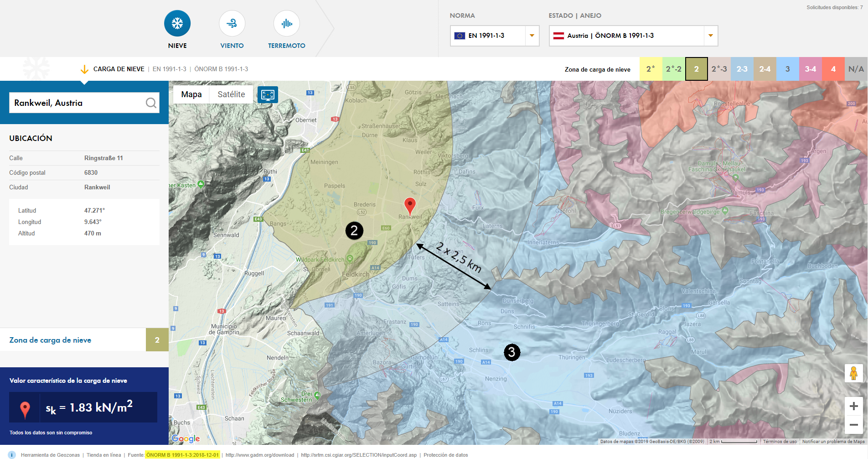This screenshot has width=868, height=459.
Task: Zoom out on the map
Action: (854, 425)
